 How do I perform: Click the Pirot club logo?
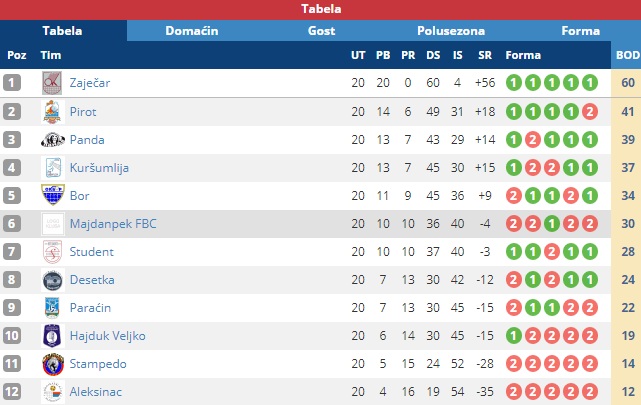(x=52, y=112)
